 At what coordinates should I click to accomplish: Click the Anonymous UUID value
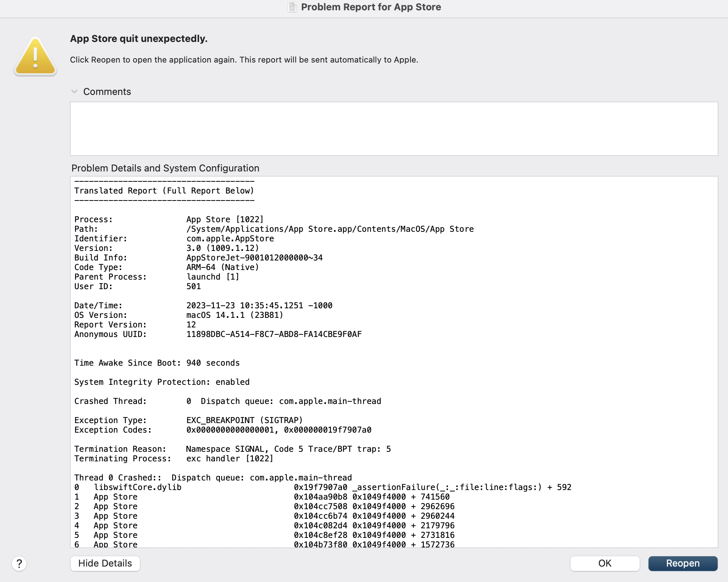point(274,334)
